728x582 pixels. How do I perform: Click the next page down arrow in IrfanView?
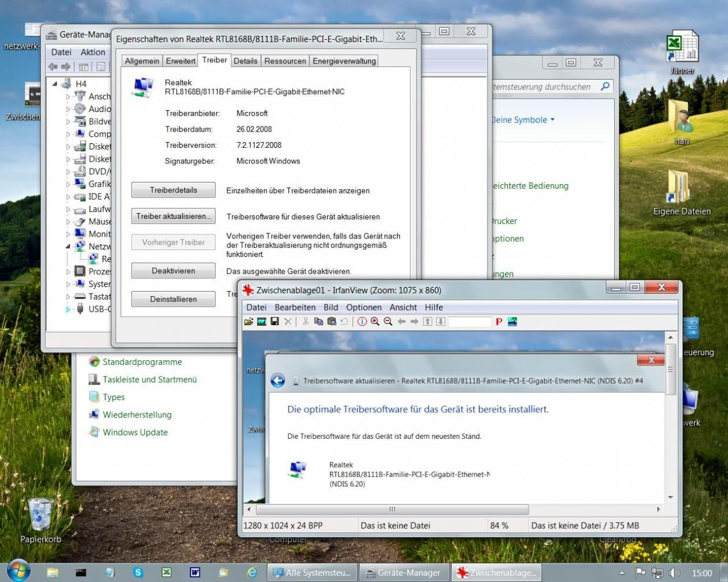pos(440,322)
